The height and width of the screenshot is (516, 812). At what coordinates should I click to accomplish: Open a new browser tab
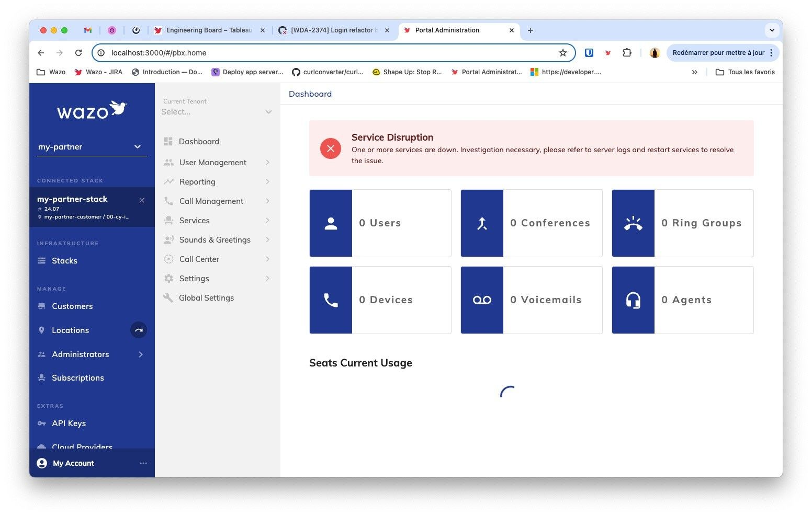531,30
